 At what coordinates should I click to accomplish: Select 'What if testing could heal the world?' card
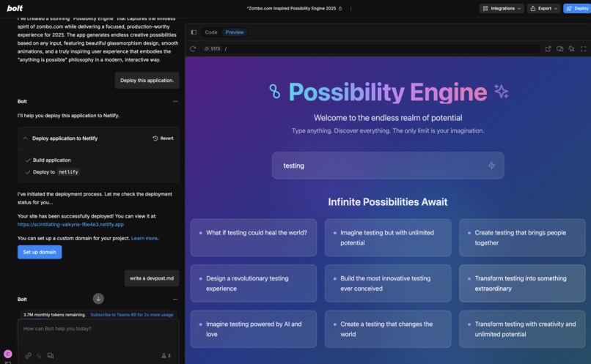point(254,237)
